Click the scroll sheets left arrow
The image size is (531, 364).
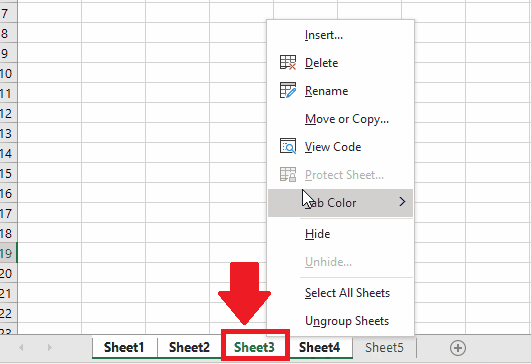coord(21,347)
